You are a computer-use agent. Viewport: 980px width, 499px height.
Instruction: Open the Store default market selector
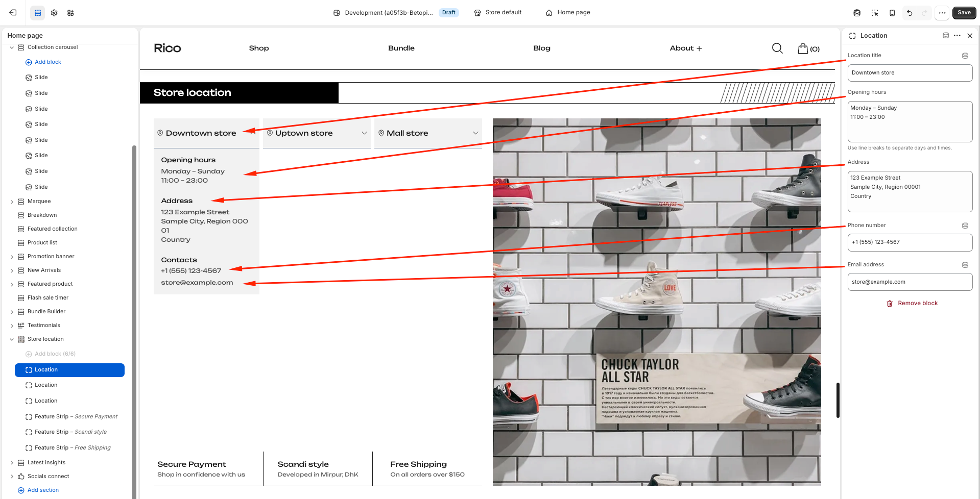click(x=498, y=13)
